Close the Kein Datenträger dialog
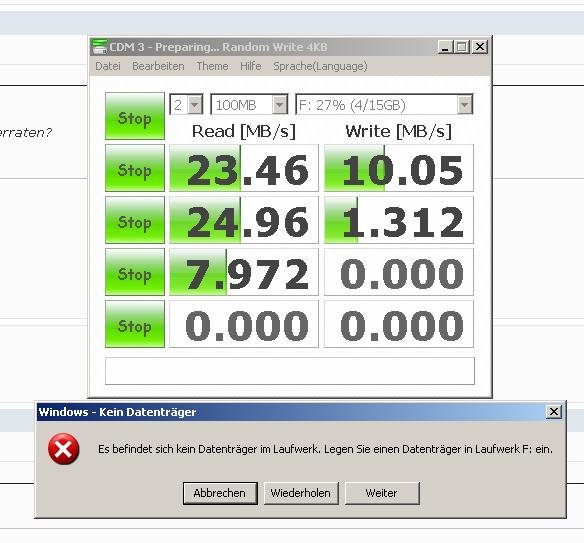The image size is (584, 543). (x=554, y=412)
